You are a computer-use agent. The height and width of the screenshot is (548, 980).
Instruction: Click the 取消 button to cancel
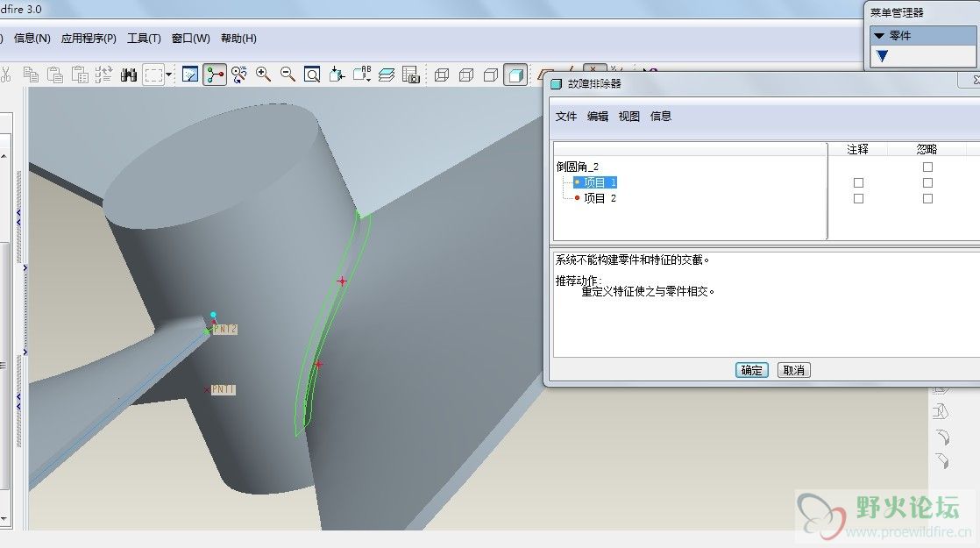pos(794,371)
